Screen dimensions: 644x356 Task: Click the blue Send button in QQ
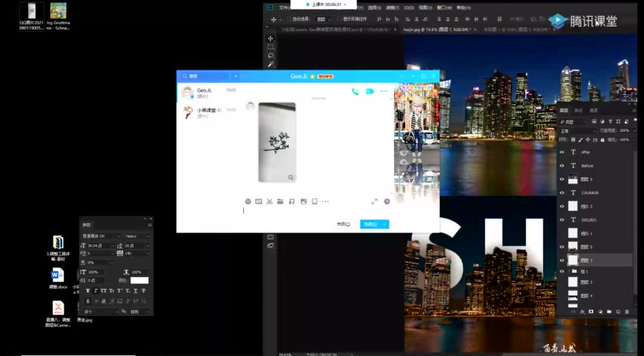point(370,224)
